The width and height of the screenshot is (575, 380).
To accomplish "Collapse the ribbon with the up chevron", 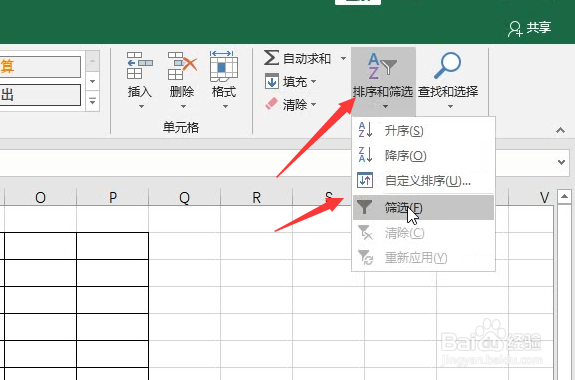I will pos(560,130).
